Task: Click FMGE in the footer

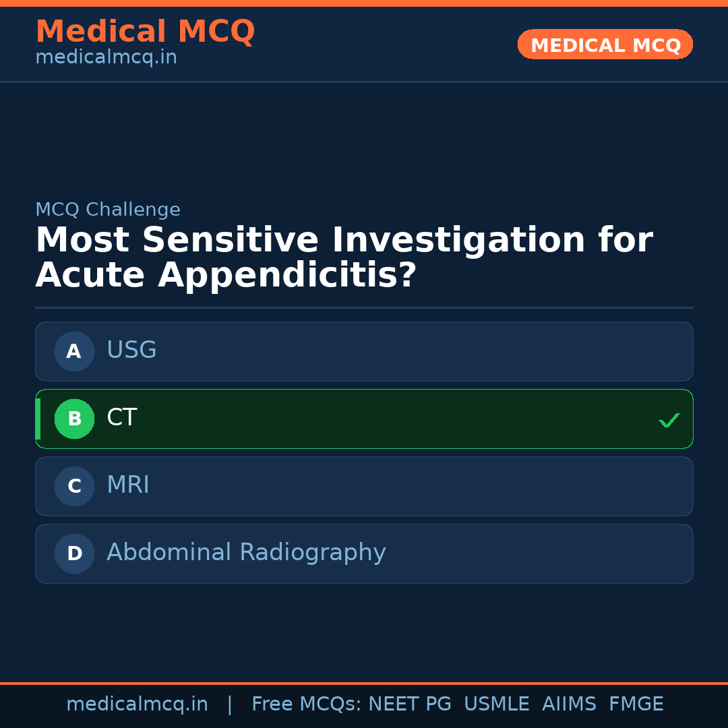Action: coord(636,704)
